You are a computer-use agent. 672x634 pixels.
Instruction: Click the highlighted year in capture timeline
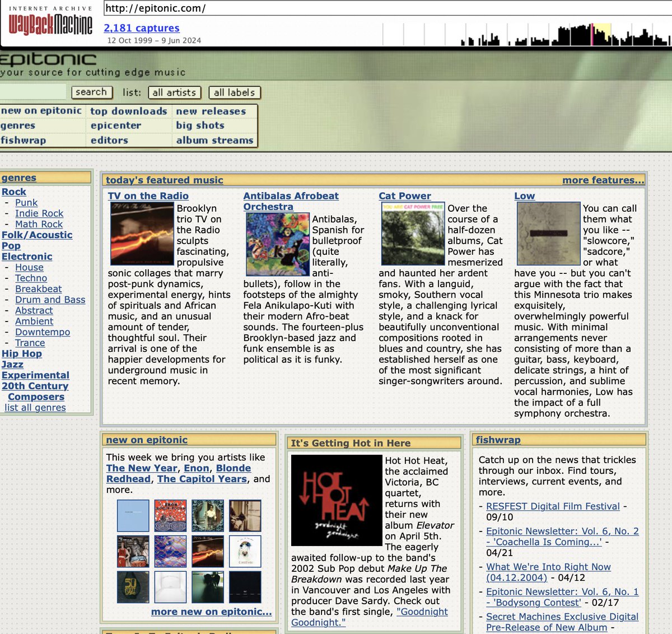click(602, 34)
